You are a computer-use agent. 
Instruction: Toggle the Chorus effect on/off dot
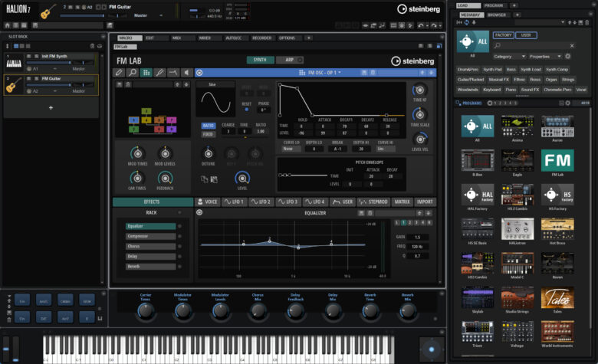pyautogui.click(x=179, y=246)
